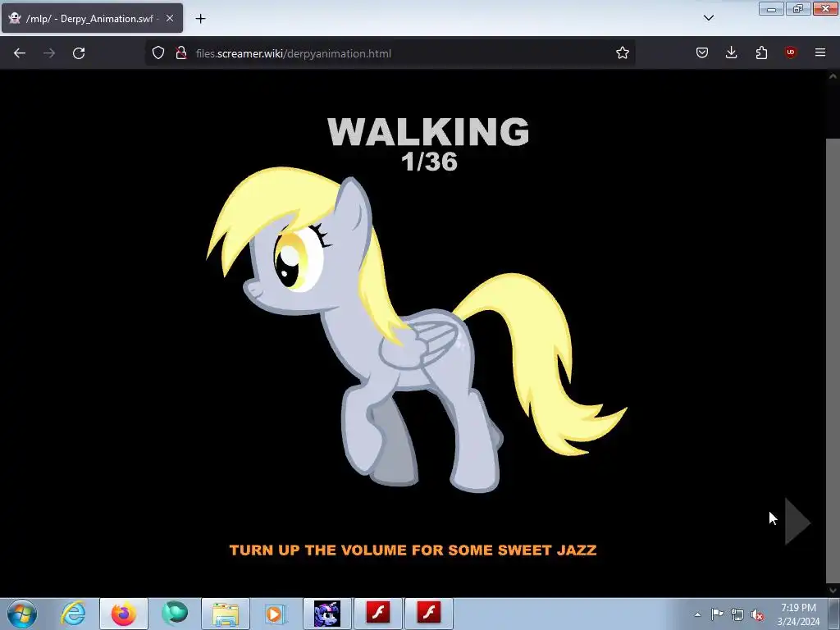Open the network status tray icon
This screenshot has height=630, width=840.
click(737, 614)
